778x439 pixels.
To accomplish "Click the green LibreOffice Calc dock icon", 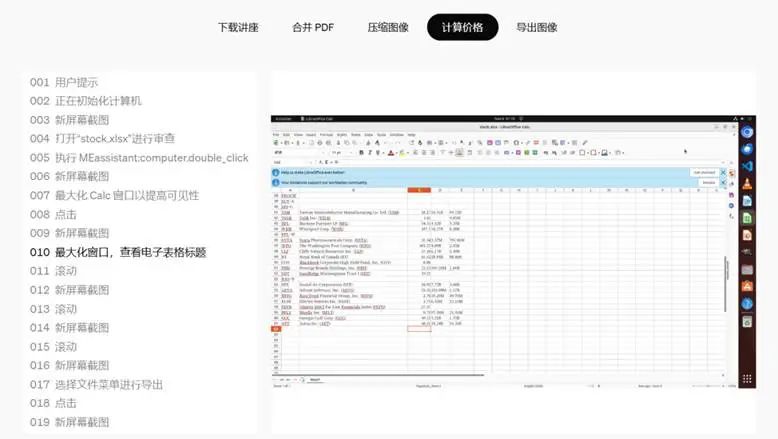I will [747, 218].
